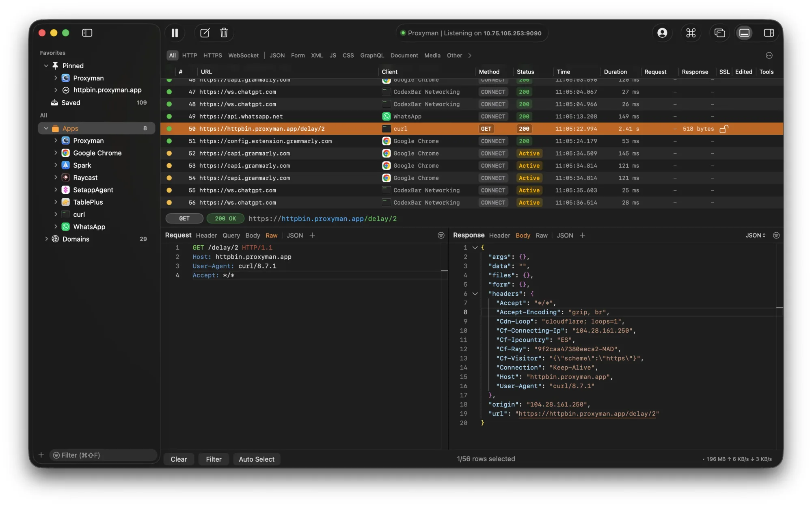Viewport: 812px width, 506px height.
Task: Open the multiple windows icon
Action: tap(720, 33)
